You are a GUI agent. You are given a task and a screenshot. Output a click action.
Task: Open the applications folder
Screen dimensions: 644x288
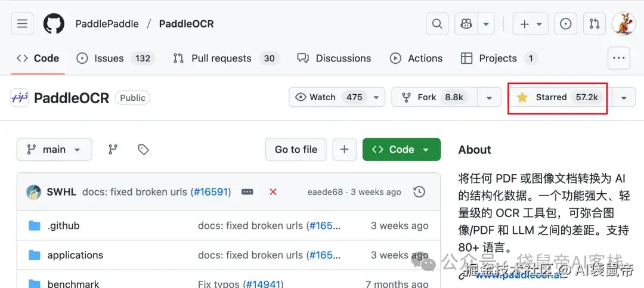[75, 255]
